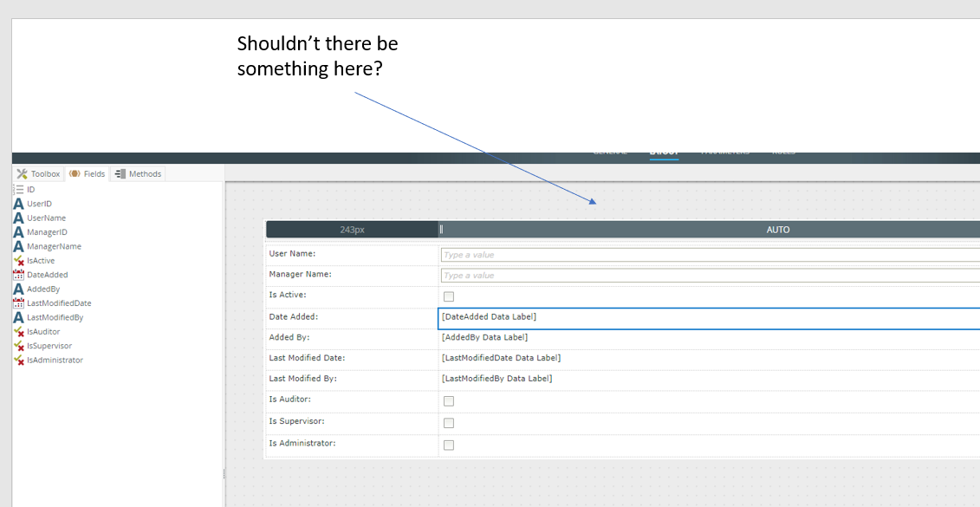
Task: Select the 'Date Added:' label
Action: click(293, 317)
